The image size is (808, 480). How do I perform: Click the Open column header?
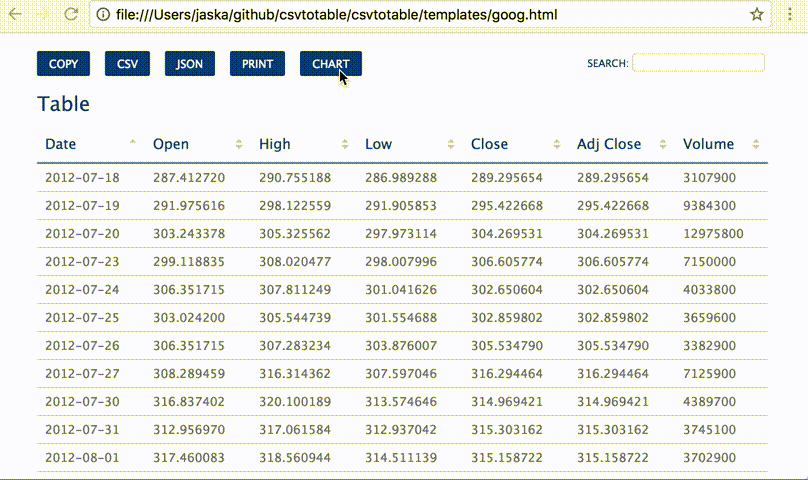[171, 144]
